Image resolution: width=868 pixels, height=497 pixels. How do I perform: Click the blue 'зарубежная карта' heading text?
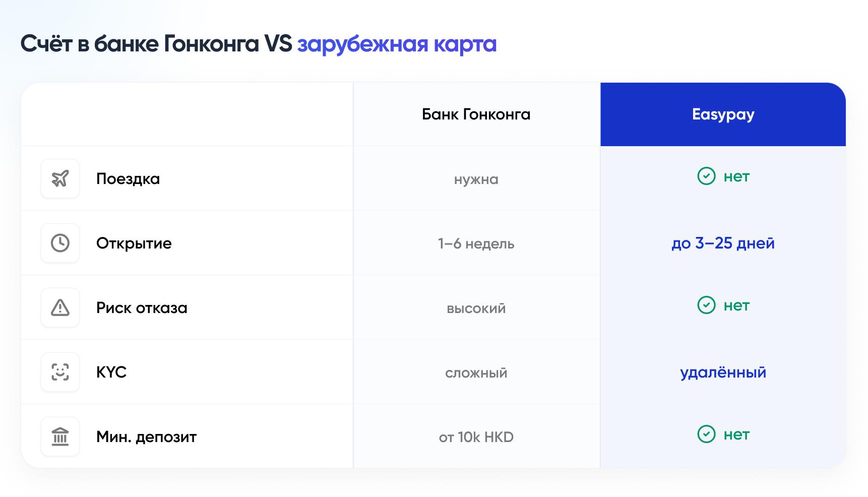[x=397, y=44]
